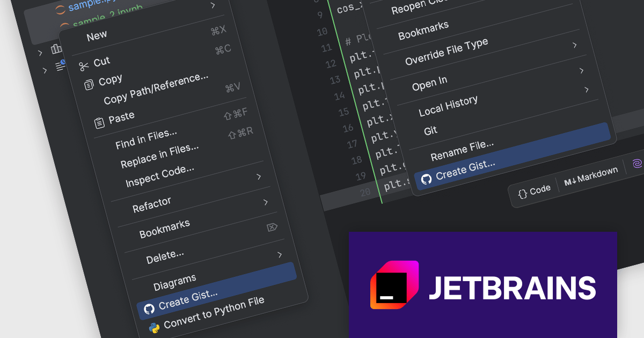Choose Copy Path/Reference...

(156, 89)
